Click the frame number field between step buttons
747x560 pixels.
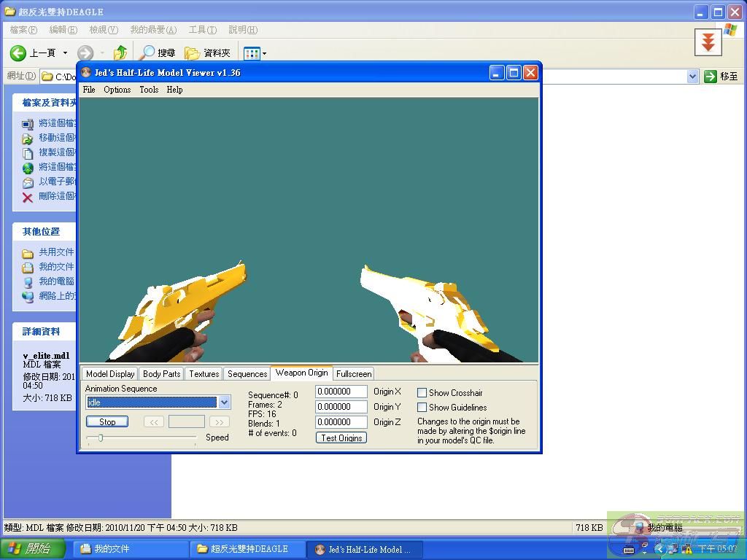187,422
